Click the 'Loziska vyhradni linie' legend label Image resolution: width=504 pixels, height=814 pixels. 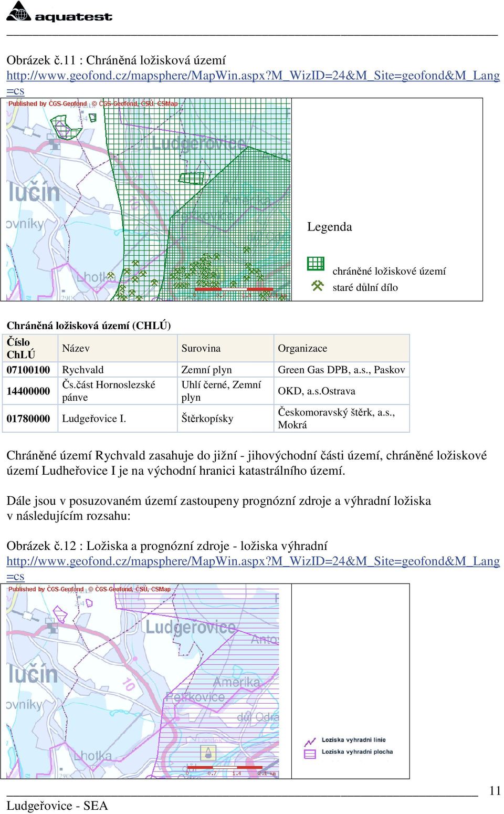tap(354, 740)
